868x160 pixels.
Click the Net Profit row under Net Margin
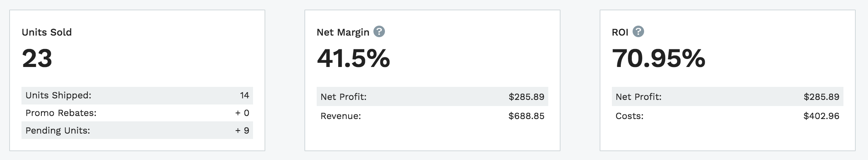pos(432,96)
